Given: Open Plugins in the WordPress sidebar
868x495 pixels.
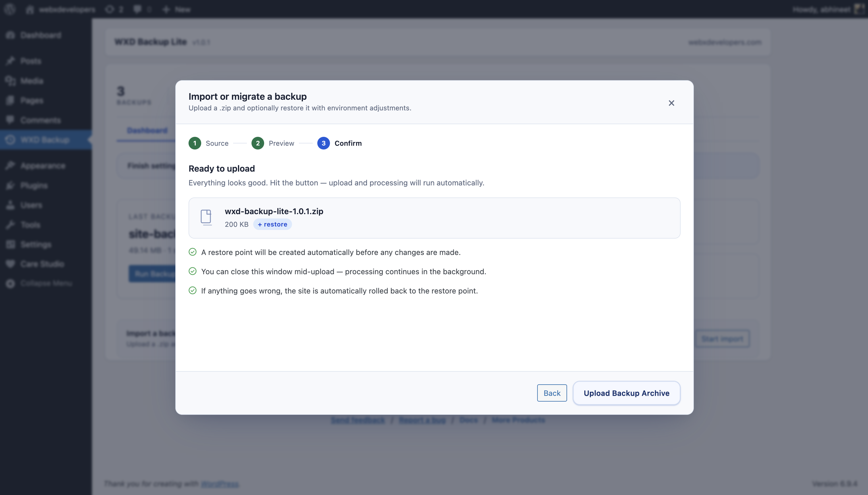Looking at the screenshot, I should [45, 185].
